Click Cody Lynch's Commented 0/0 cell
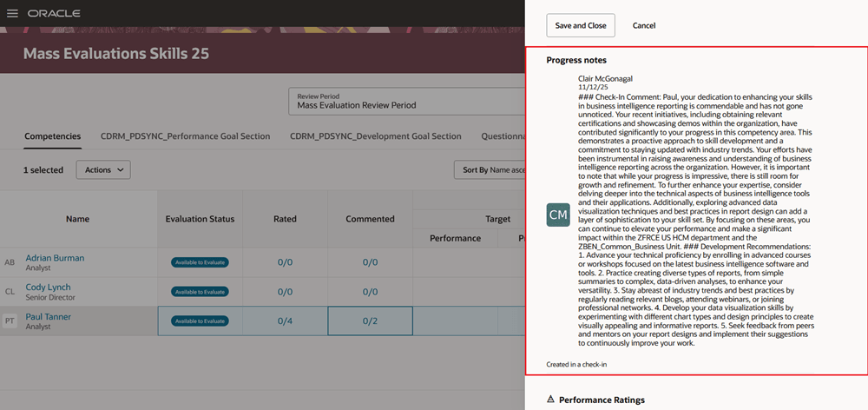 pyautogui.click(x=371, y=292)
